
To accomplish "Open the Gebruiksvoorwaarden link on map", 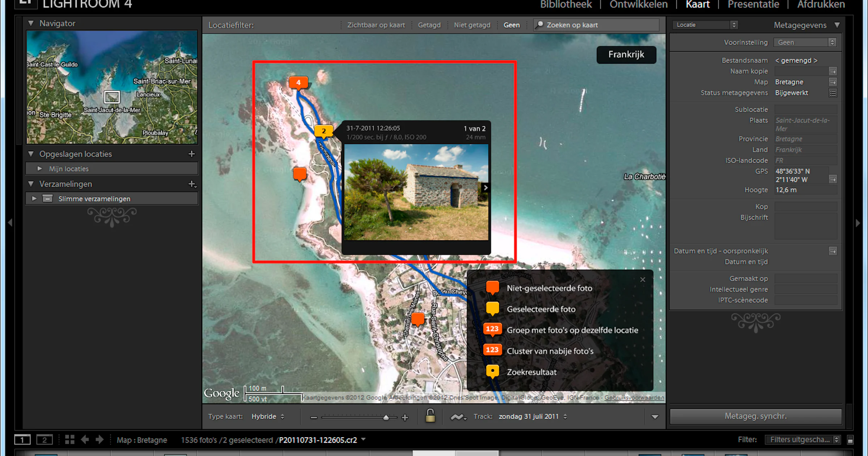I will [x=634, y=397].
